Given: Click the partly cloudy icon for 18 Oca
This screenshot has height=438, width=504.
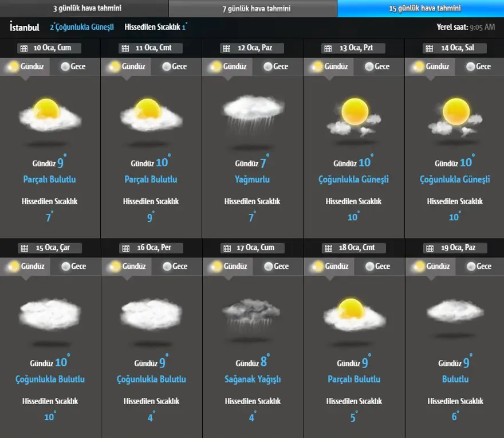Looking at the screenshot, I should [x=353, y=314].
